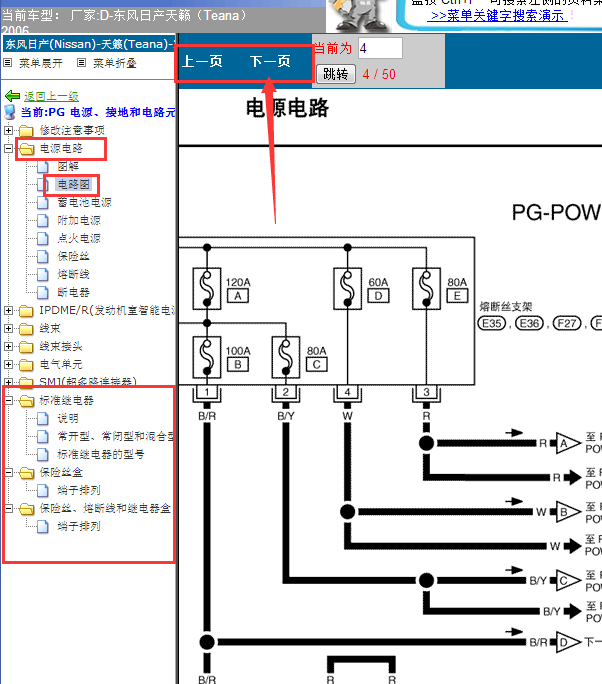This screenshot has width=602, height=684.
Task: Click the 修改注意事项 folder icon
Action: [x=26, y=130]
